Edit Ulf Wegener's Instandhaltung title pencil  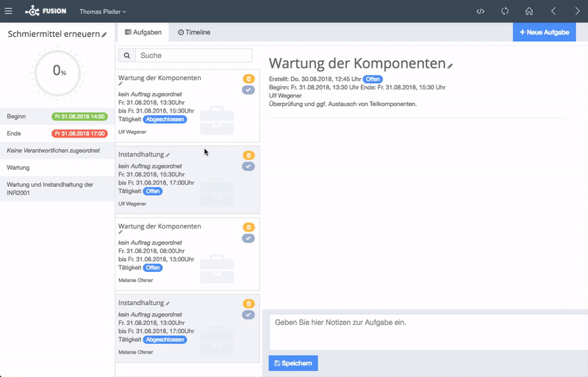point(168,155)
